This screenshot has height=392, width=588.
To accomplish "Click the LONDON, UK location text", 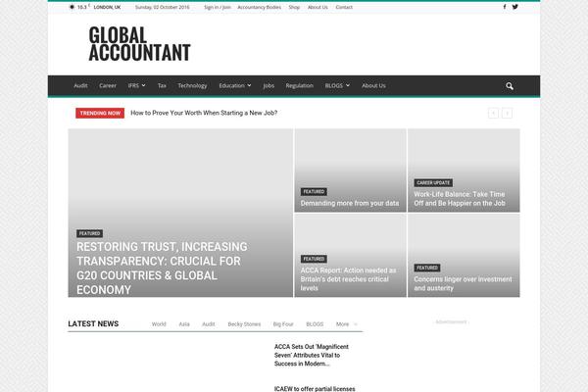I will coord(107,7).
